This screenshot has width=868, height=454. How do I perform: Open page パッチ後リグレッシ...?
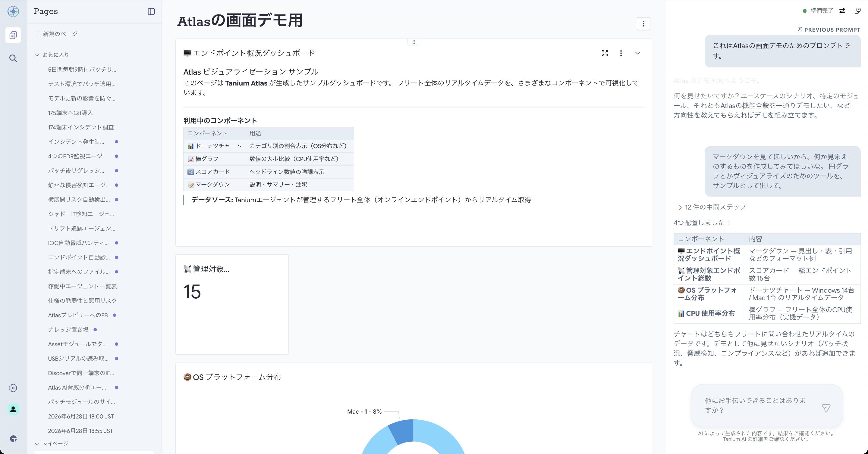coord(76,171)
